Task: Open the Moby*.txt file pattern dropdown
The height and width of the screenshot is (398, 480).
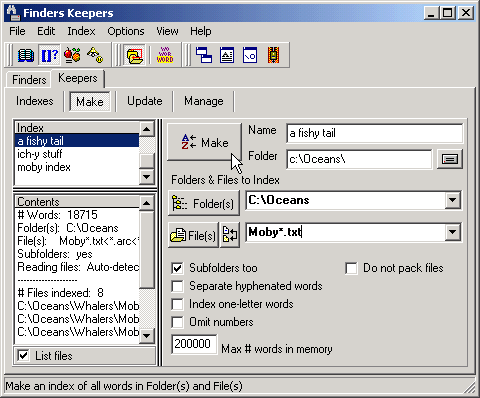Action: click(452, 232)
